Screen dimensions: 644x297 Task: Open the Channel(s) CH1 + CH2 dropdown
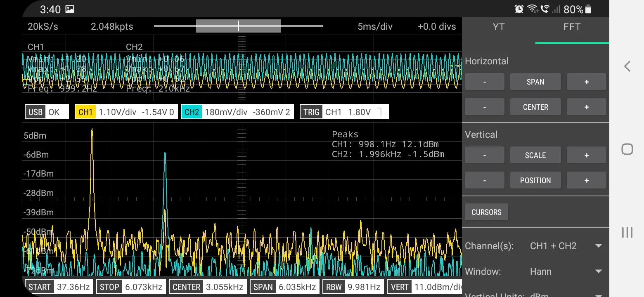[x=566, y=246]
